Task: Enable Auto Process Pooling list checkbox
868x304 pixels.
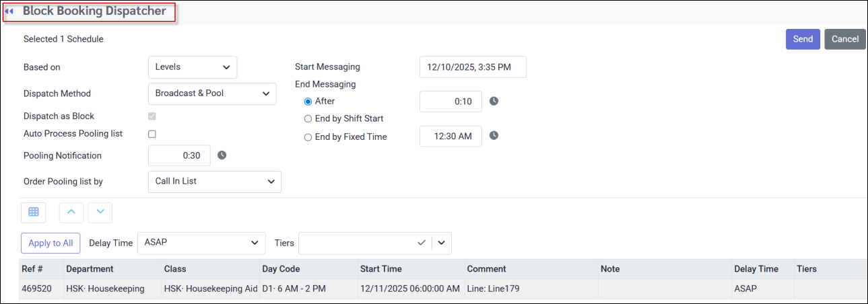Action: 152,134
